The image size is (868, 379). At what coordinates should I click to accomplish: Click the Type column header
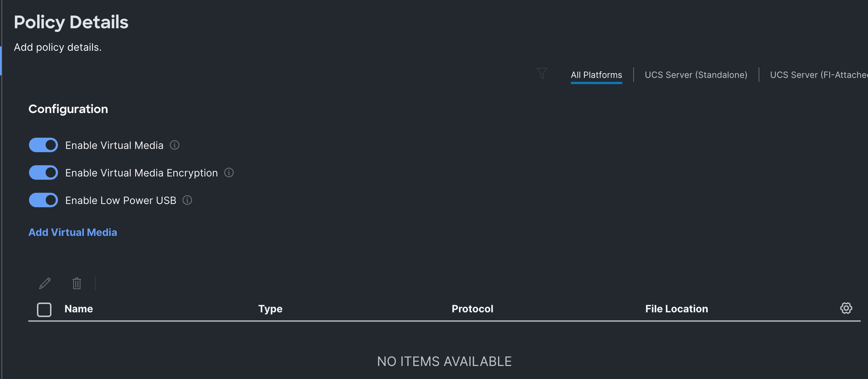click(x=270, y=309)
